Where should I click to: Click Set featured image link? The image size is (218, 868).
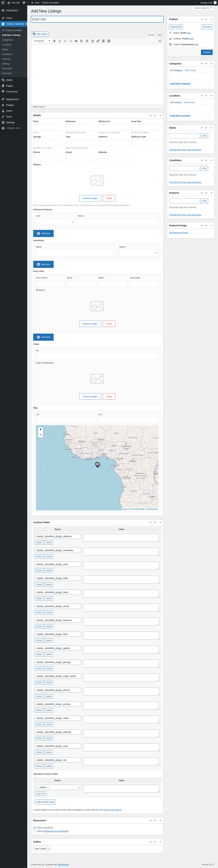point(178,232)
